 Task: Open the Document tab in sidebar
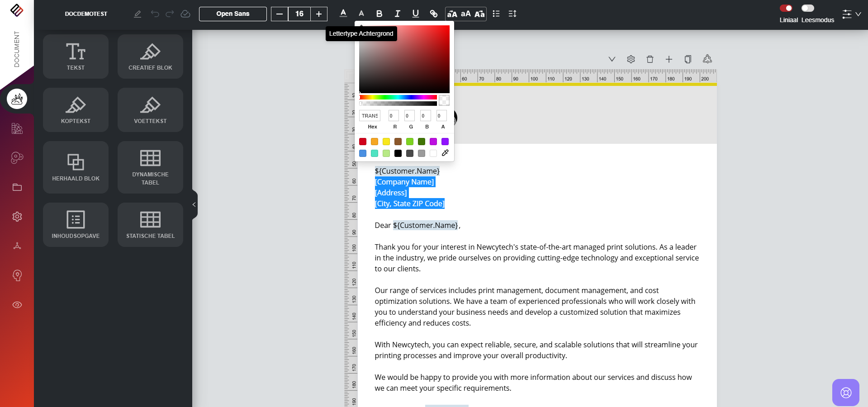(17, 49)
